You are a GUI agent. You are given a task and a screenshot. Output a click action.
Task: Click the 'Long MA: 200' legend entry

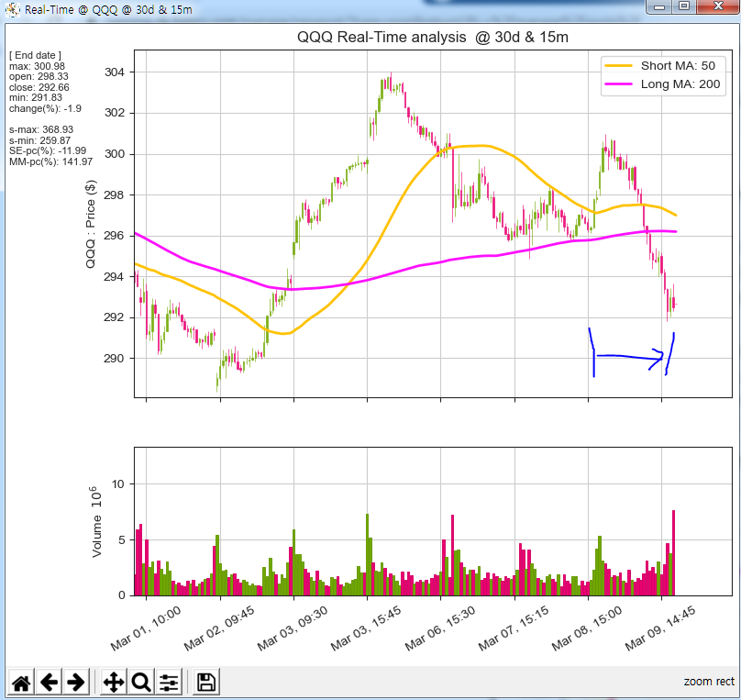coord(680,83)
